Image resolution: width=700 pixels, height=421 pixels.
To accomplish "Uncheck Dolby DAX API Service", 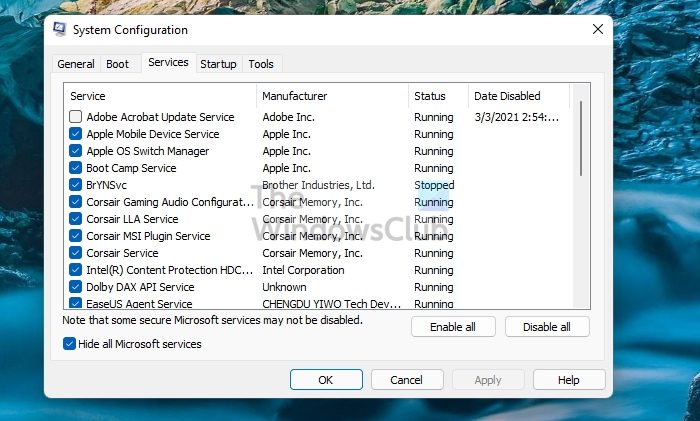I will (x=76, y=287).
